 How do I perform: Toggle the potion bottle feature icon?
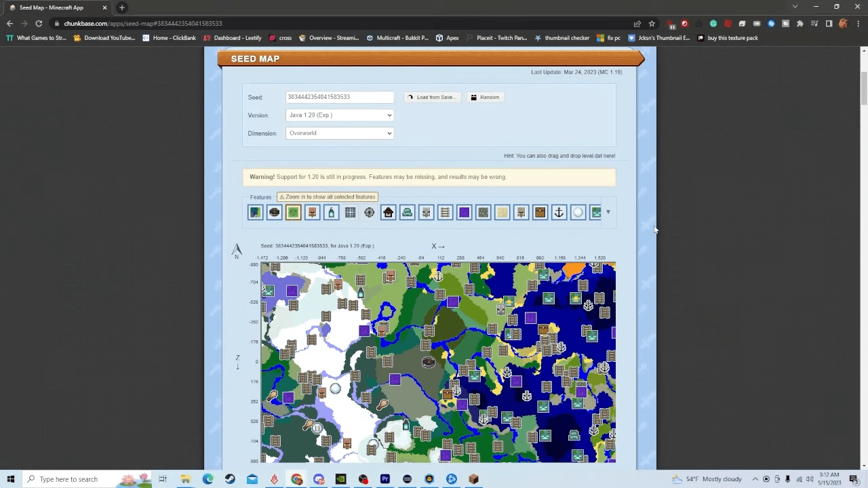tap(331, 213)
